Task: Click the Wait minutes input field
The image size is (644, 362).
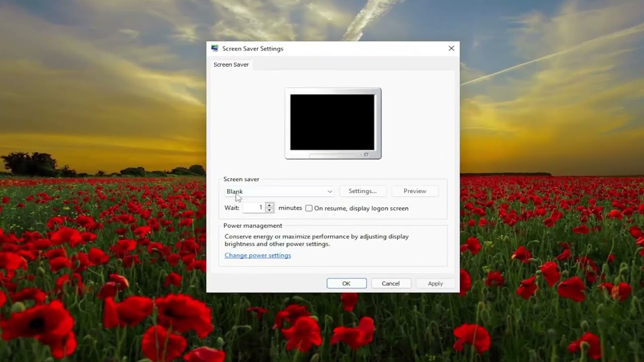Action: (x=255, y=208)
